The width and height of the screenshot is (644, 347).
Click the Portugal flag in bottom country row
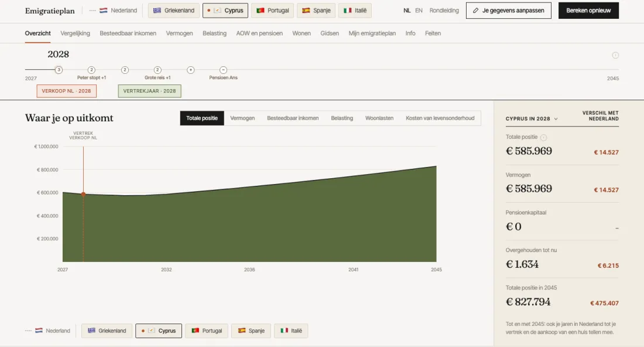[x=196, y=331]
